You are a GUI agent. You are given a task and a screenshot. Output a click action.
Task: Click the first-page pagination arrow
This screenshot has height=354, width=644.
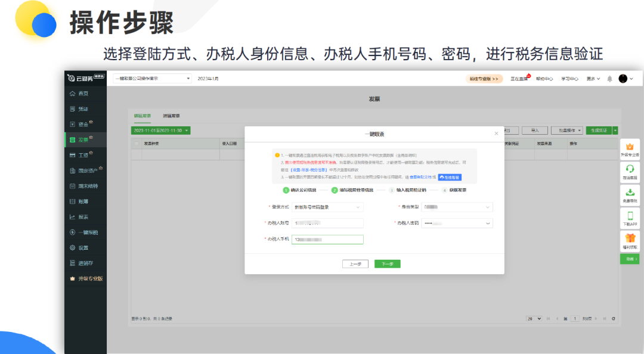[549, 319]
